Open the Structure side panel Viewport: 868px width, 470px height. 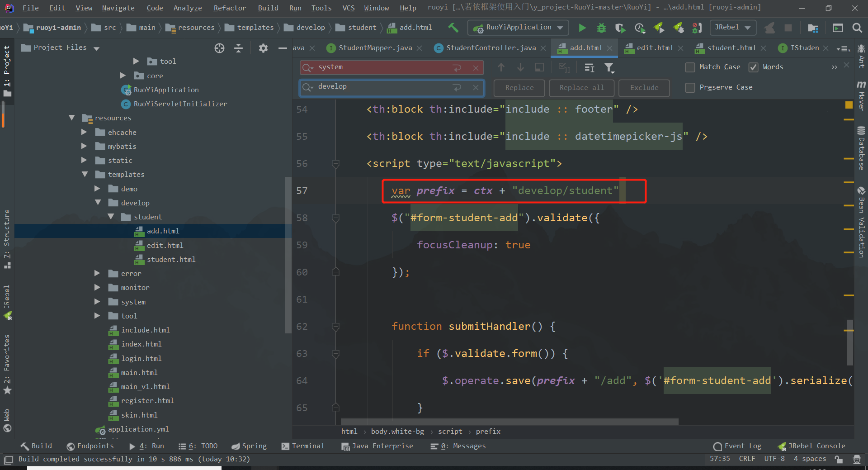click(7, 239)
